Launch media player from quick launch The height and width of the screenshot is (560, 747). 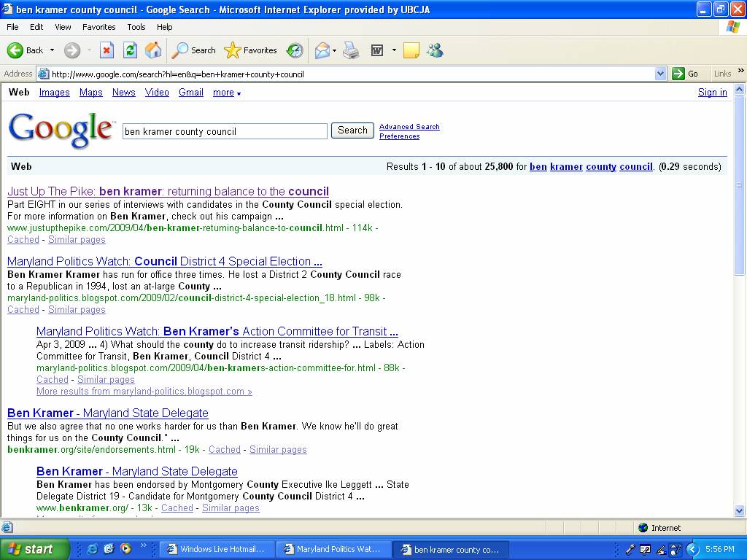pos(125,549)
